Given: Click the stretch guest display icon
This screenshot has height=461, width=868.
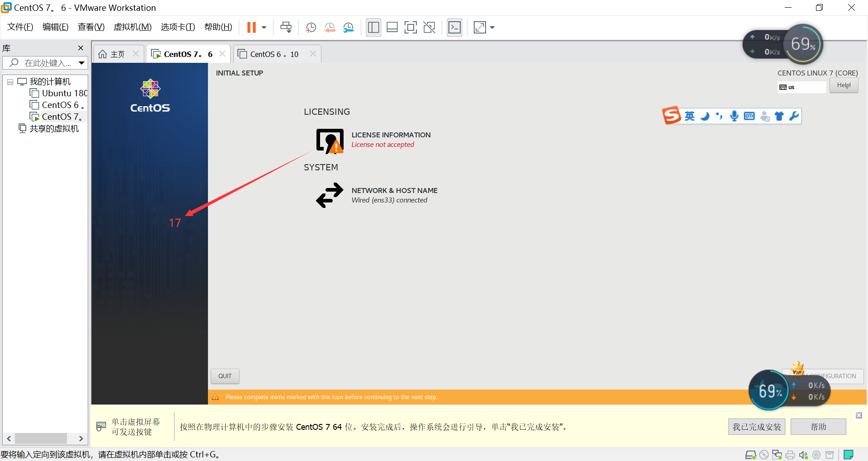Looking at the screenshot, I should pyautogui.click(x=480, y=28).
